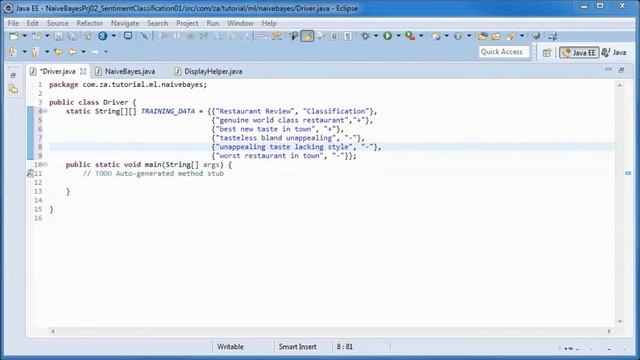The image size is (640, 360).
Task: Toggle Block Selection Mode icon
Action: click(x=334, y=36)
